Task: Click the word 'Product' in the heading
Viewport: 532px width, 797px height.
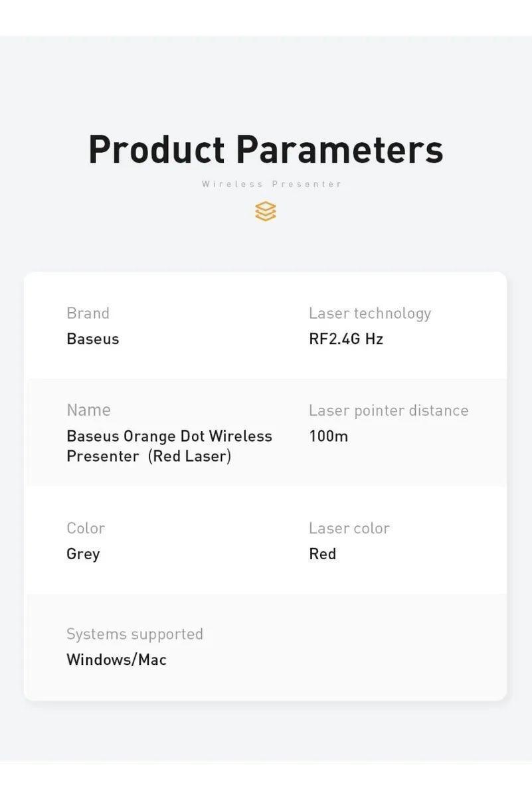Action: pyautogui.click(x=157, y=149)
